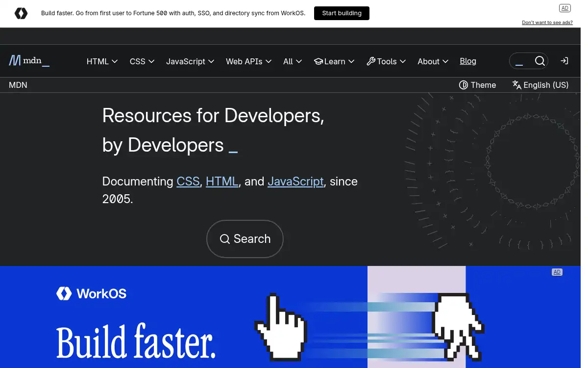Open the Blog link in navigation

pos(468,61)
